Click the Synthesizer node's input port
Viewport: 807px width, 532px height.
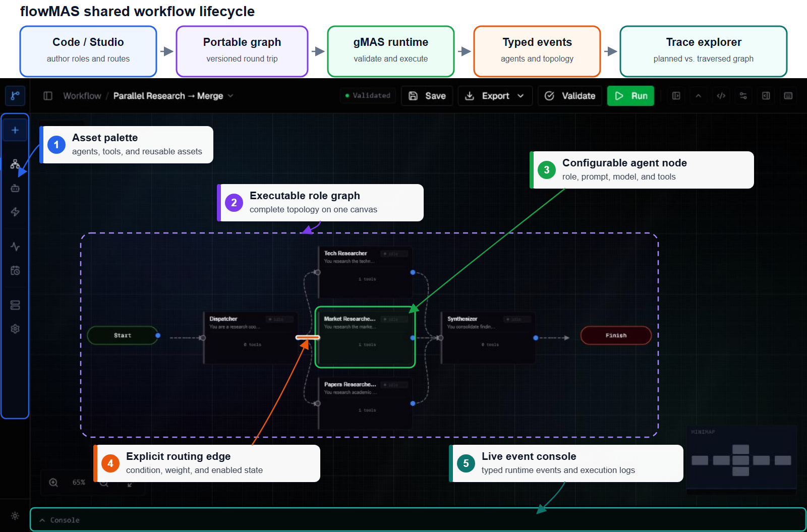click(x=440, y=338)
